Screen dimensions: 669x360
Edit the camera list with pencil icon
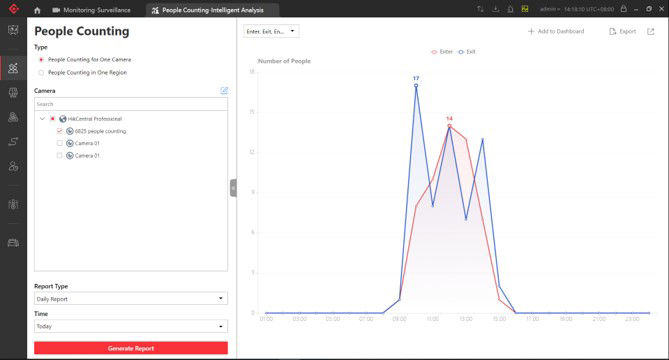point(224,90)
